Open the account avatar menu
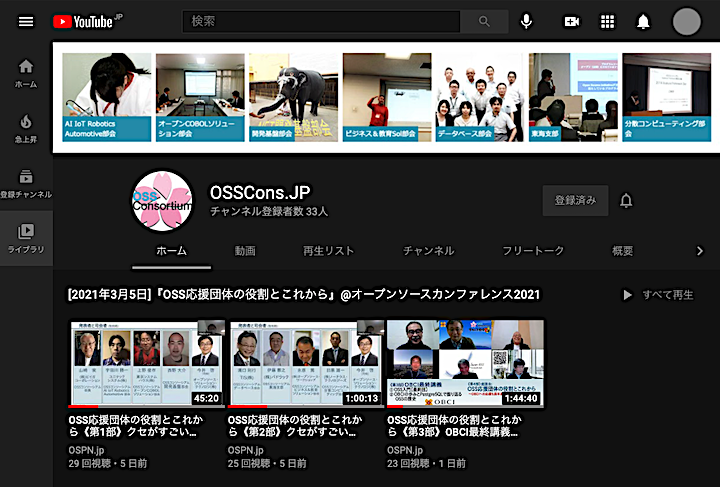 (686, 21)
